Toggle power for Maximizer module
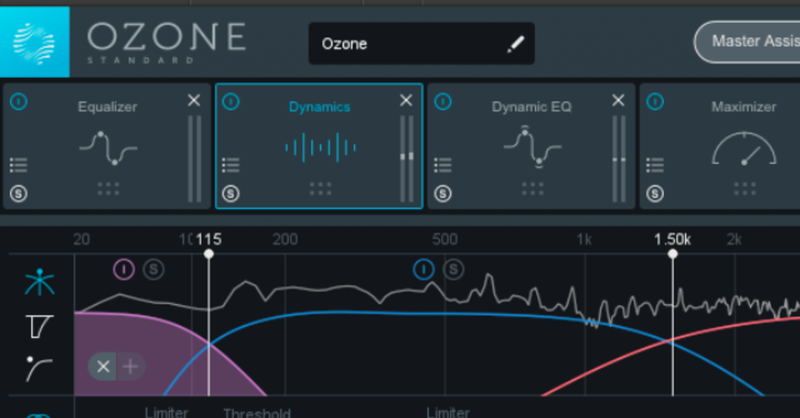 [655, 102]
